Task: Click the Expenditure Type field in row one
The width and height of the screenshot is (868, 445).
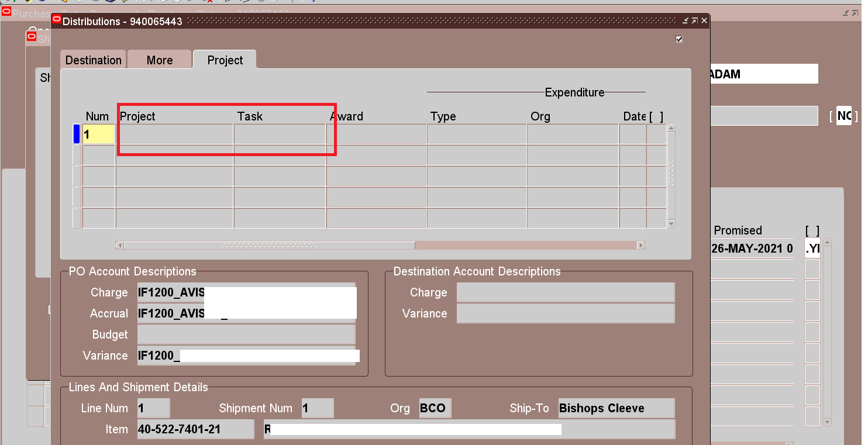Action: [477, 133]
